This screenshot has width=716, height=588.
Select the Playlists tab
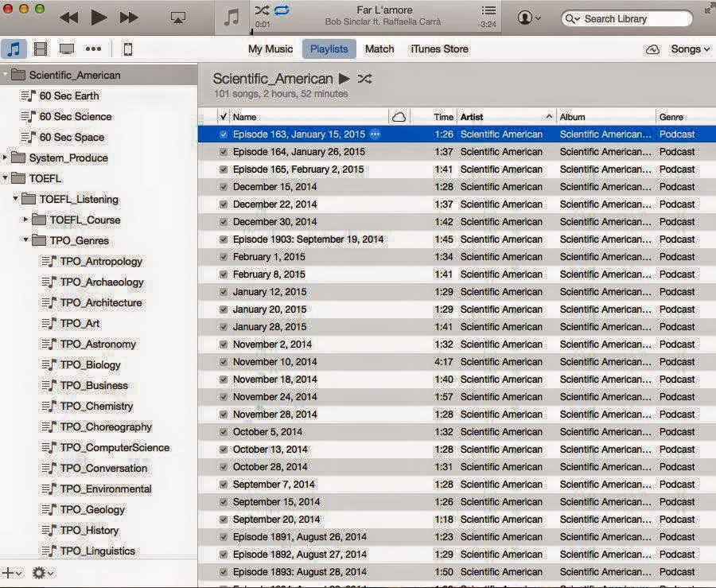[x=329, y=49]
